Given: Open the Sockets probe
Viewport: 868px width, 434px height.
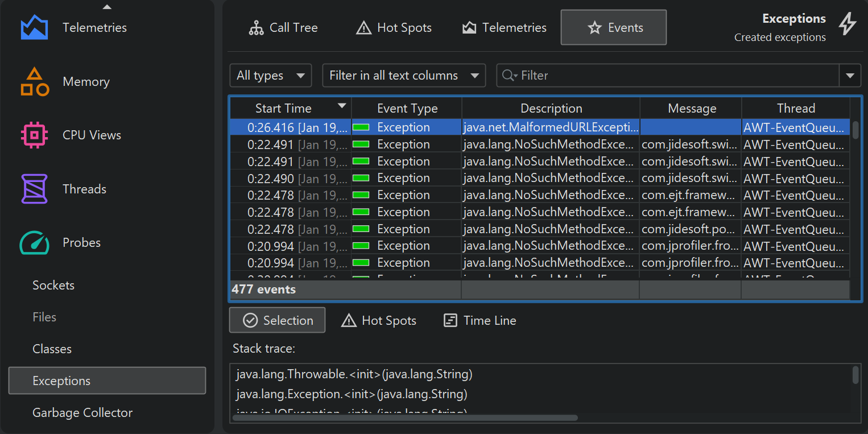Looking at the screenshot, I should pos(53,286).
